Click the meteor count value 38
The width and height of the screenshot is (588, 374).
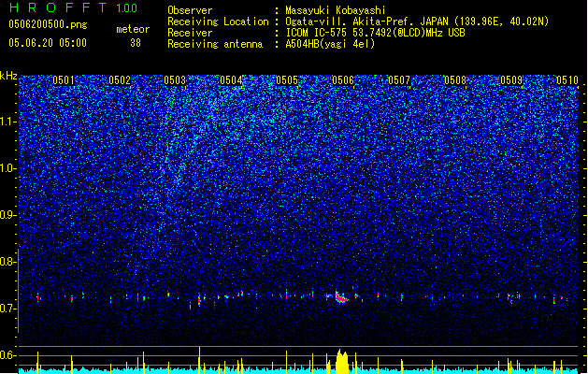click(136, 43)
